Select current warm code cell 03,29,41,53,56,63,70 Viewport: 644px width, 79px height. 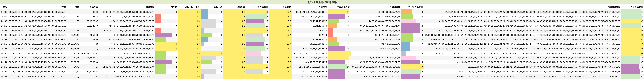(390, 44)
